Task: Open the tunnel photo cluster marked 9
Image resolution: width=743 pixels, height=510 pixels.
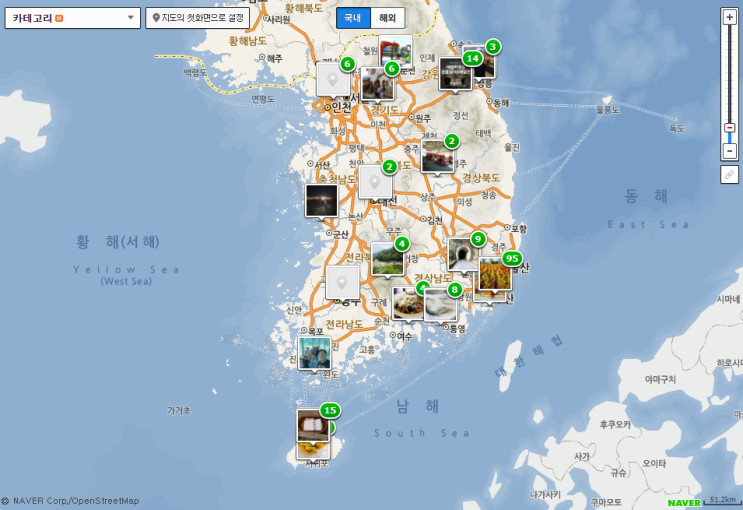Action: 464,255
